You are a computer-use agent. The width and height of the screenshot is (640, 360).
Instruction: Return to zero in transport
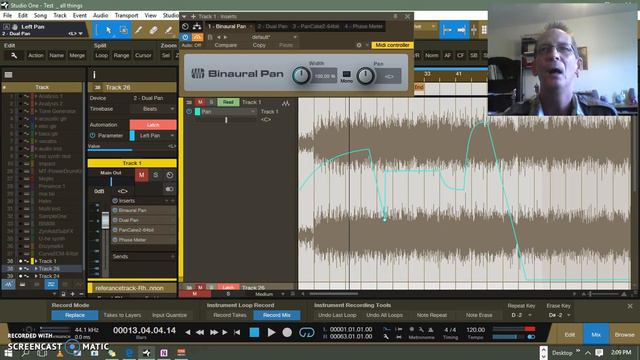237,333
